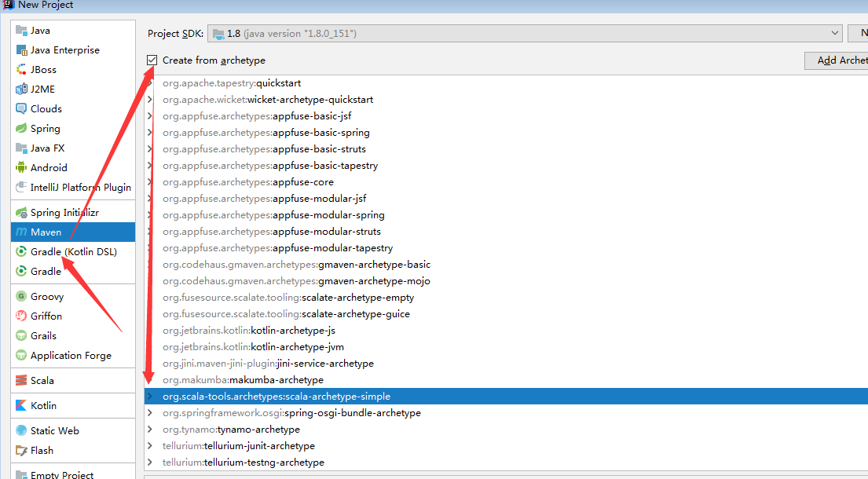The image size is (868, 479).
Task: Expand tellurium-junit-archetype node
Action: (x=149, y=446)
